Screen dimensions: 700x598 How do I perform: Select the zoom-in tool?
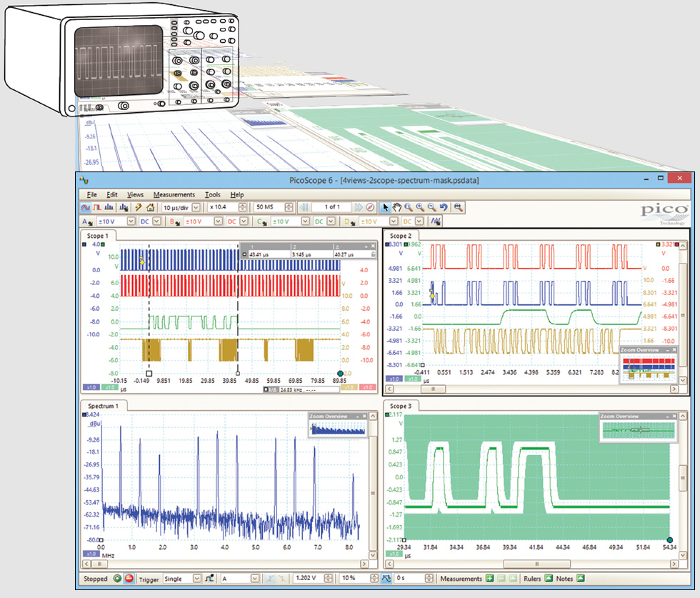[x=420, y=207]
